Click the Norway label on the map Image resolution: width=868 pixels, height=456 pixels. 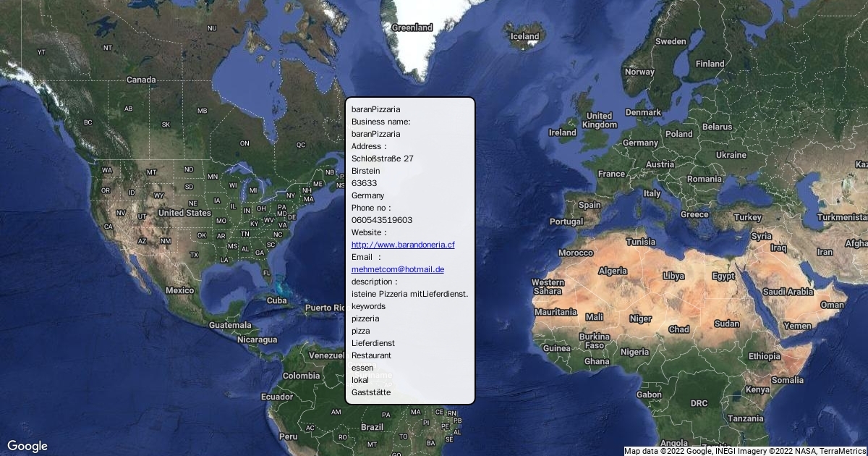coord(639,72)
